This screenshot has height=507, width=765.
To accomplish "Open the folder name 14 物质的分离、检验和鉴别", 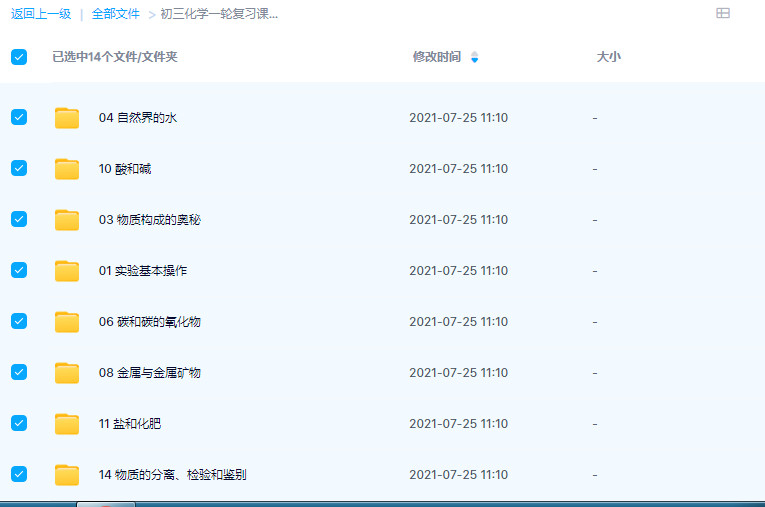I will (x=172, y=474).
